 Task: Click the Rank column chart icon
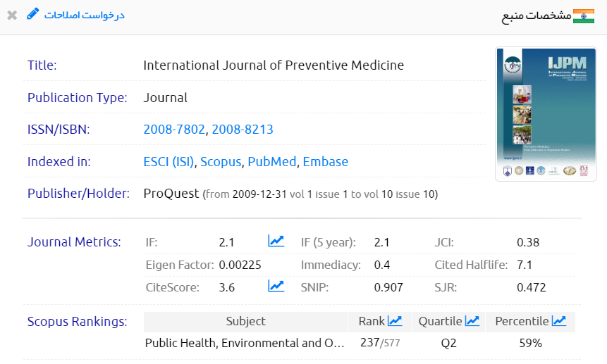(x=395, y=321)
